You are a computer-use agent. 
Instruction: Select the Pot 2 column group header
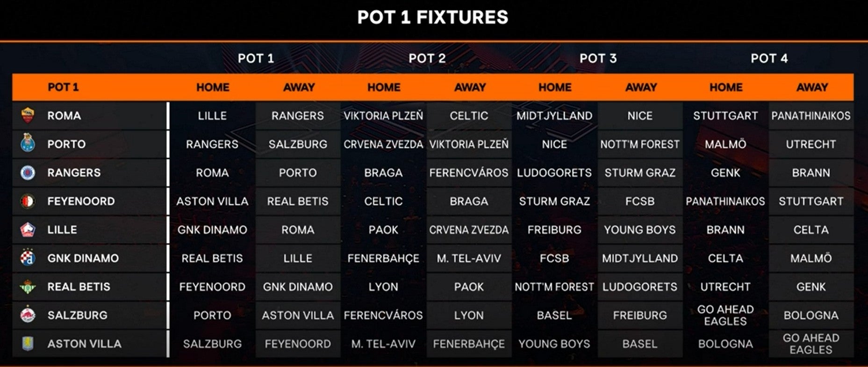pyautogui.click(x=427, y=58)
